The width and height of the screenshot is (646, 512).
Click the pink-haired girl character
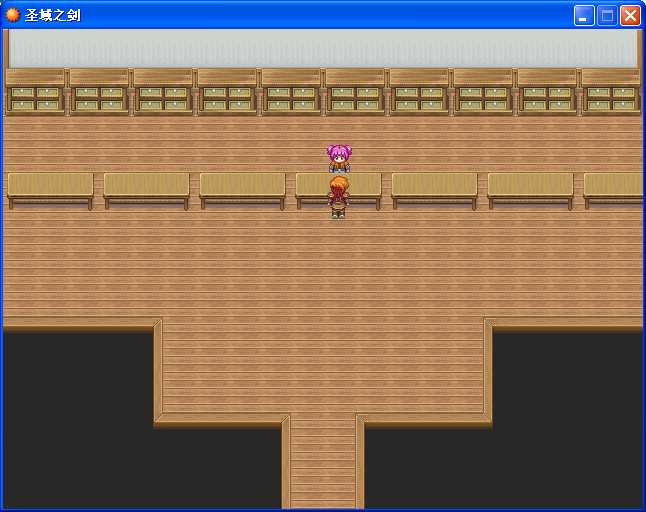coord(339,158)
